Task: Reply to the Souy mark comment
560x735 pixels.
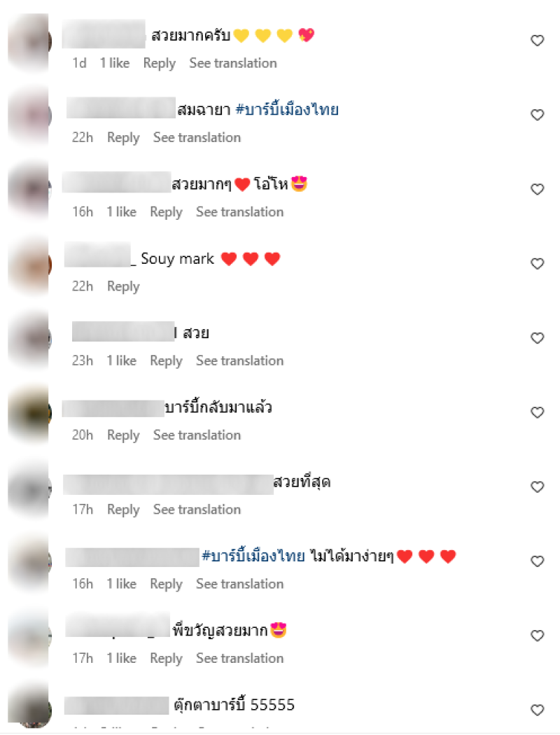Action: click(x=123, y=286)
